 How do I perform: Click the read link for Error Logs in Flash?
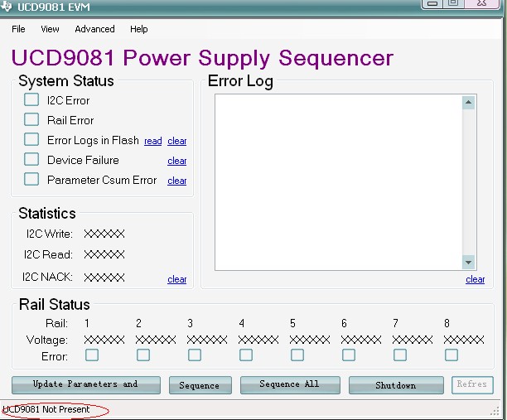pos(153,141)
